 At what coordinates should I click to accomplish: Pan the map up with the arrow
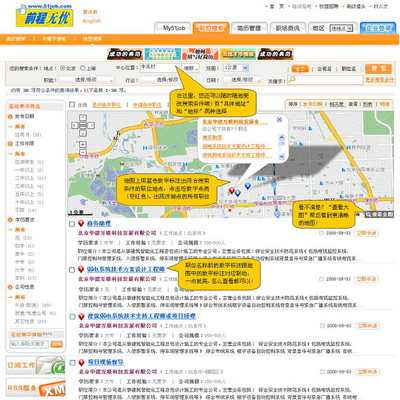click(x=83, y=117)
